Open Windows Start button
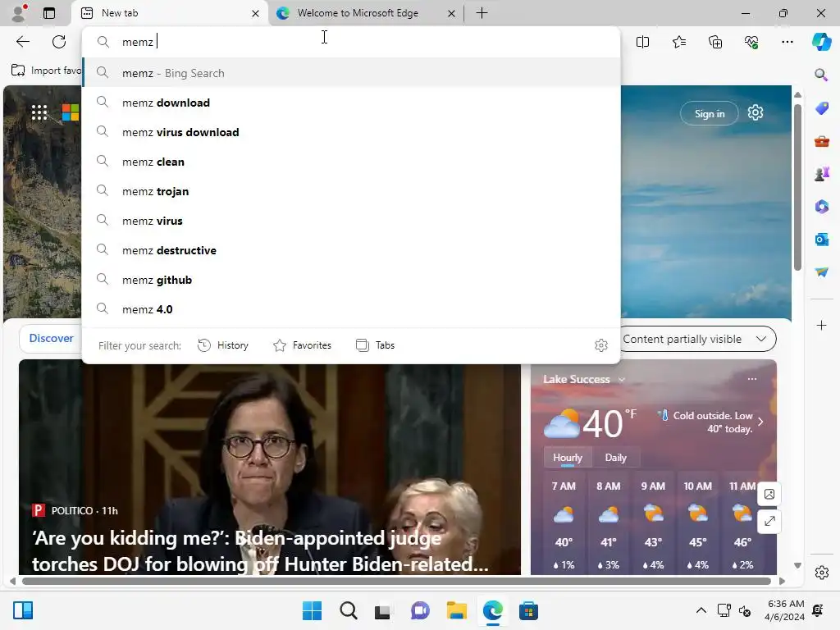 point(312,610)
